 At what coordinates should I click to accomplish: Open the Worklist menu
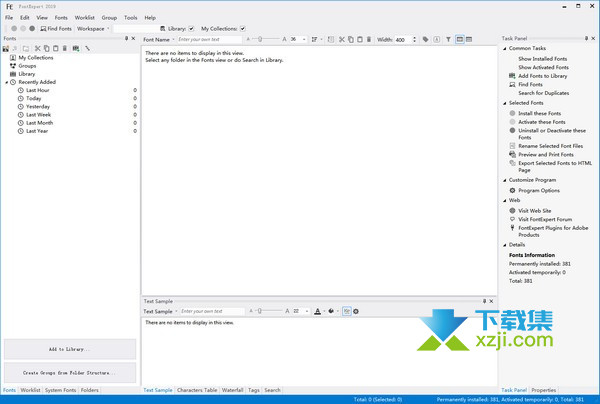(x=85, y=17)
